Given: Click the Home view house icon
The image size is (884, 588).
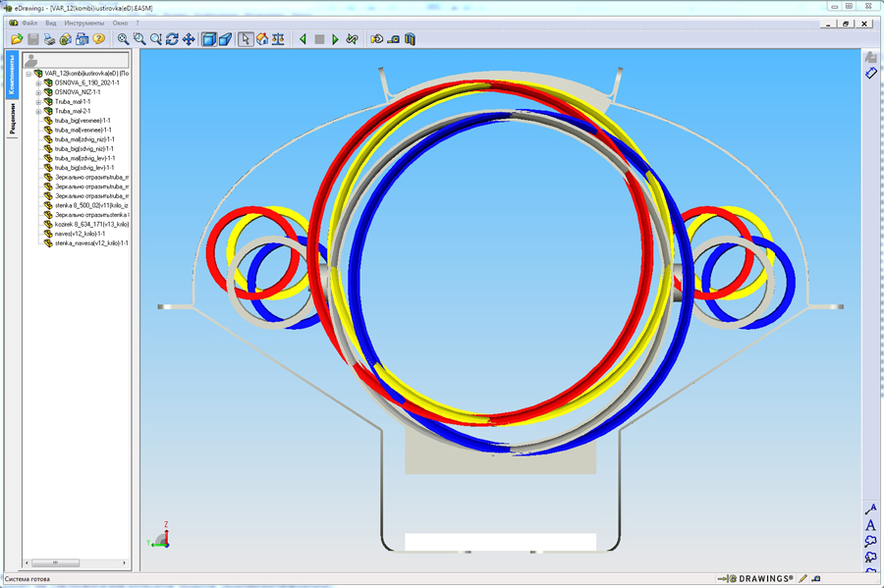Looking at the screenshot, I should (262, 39).
